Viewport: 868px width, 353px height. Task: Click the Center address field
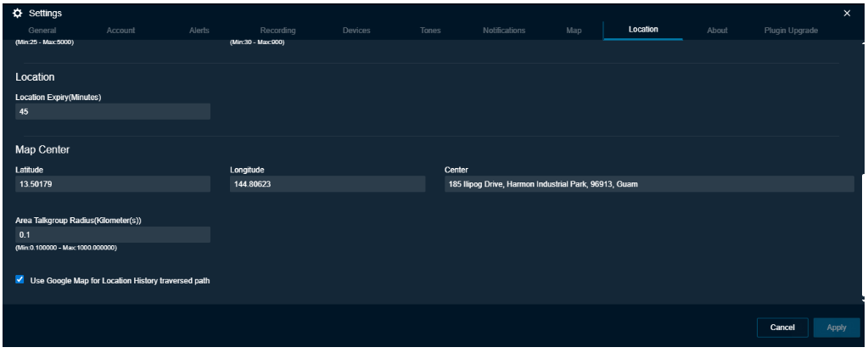pos(649,184)
